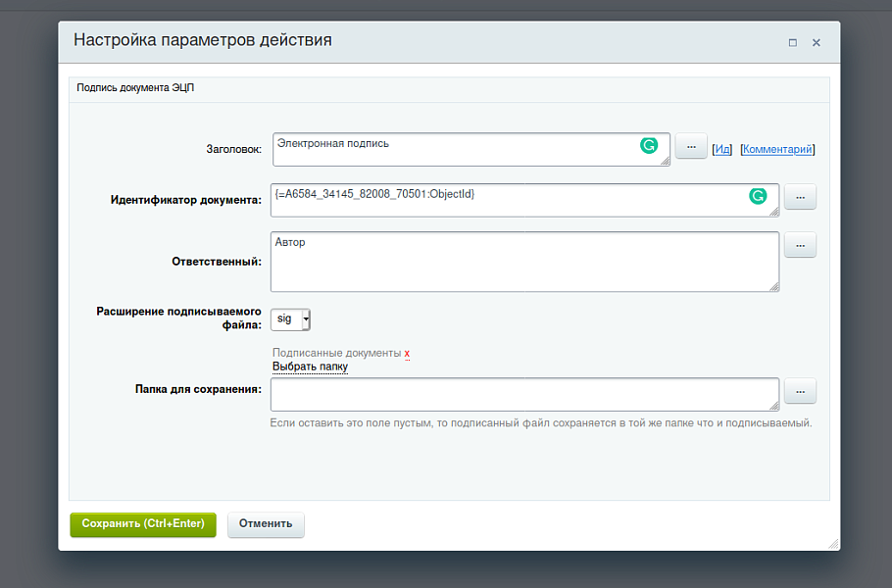Click Grammarly icon in the Заголовок field
Screen dimensions: 892x588
[x=649, y=145]
